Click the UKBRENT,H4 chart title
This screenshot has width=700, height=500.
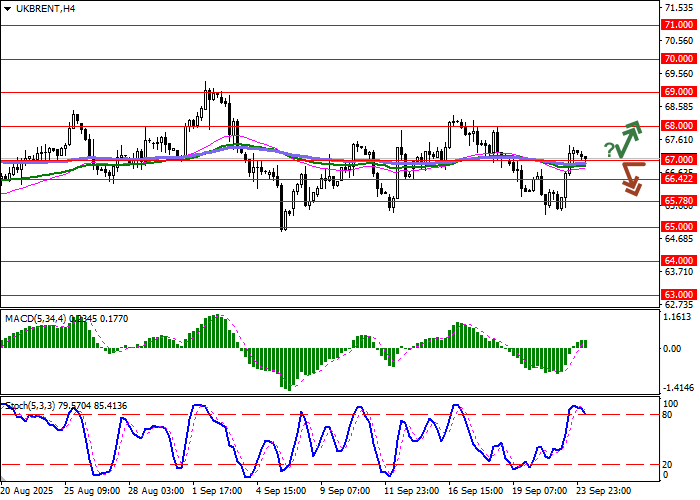click(x=38, y=9)
